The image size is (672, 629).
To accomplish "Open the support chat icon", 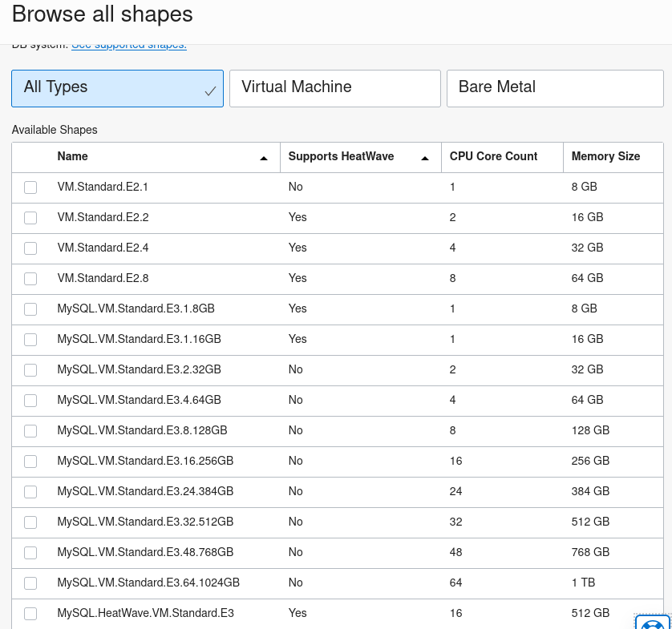I will pos(654,623).
